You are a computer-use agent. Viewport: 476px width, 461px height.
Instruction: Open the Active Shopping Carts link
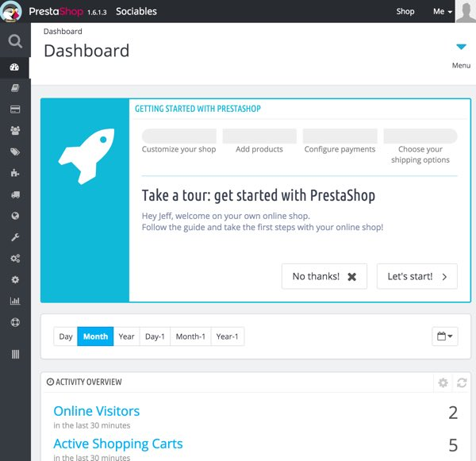(118, 444)
